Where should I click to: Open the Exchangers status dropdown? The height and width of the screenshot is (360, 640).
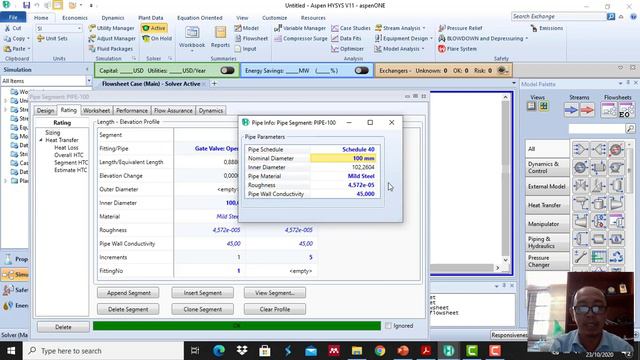pos(503,71)
